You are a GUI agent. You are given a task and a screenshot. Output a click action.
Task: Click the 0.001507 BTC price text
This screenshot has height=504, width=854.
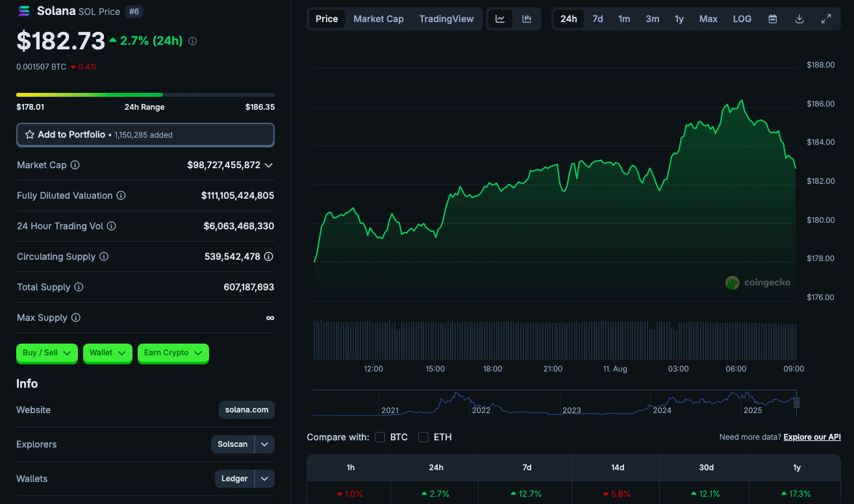42,66
